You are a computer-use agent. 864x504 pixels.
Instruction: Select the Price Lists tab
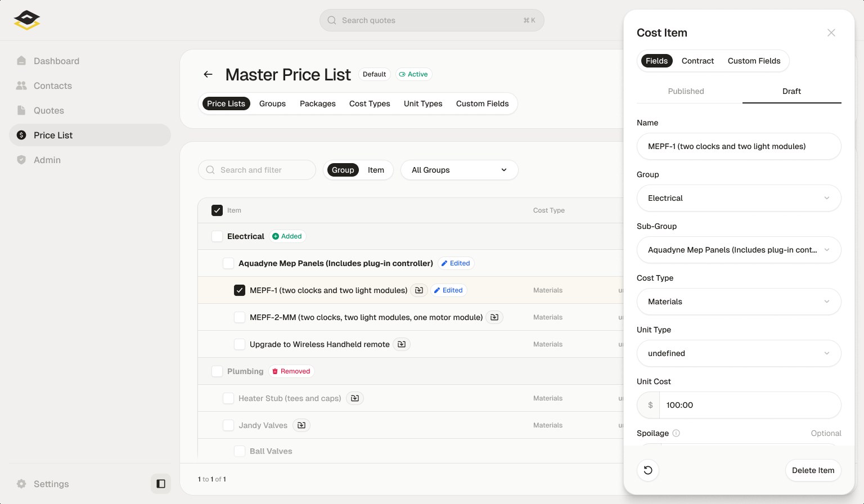226,103
